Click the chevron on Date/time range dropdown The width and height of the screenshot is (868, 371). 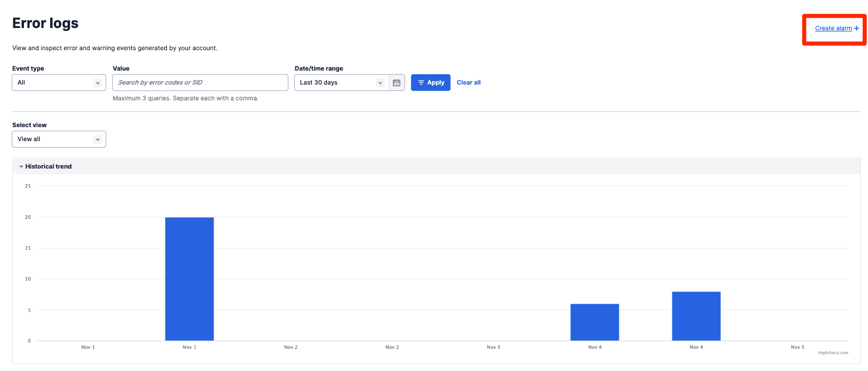tap(380, 82)
